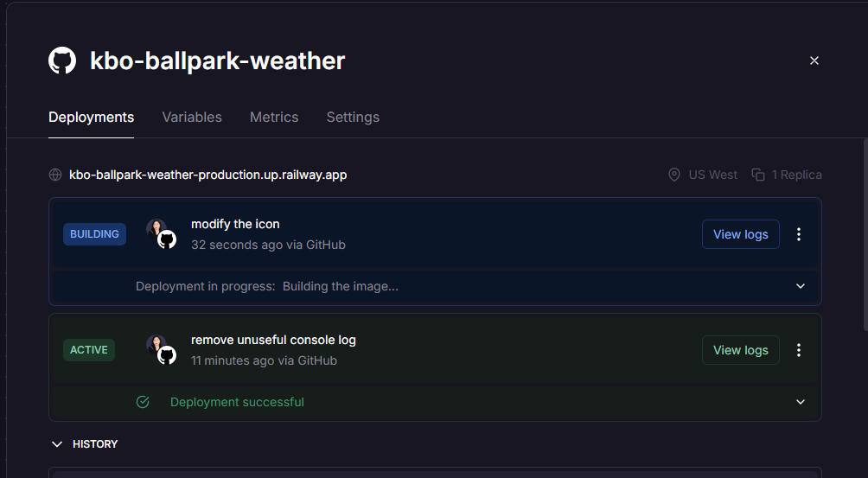
Task: Click the Building the image status text
Action: pos(341,287)
